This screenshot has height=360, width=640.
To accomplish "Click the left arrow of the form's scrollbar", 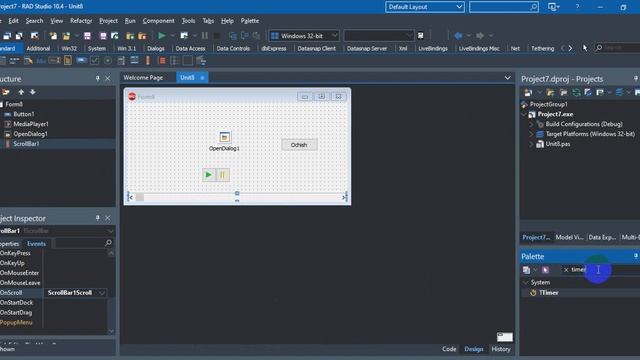I will pos(131,197).
